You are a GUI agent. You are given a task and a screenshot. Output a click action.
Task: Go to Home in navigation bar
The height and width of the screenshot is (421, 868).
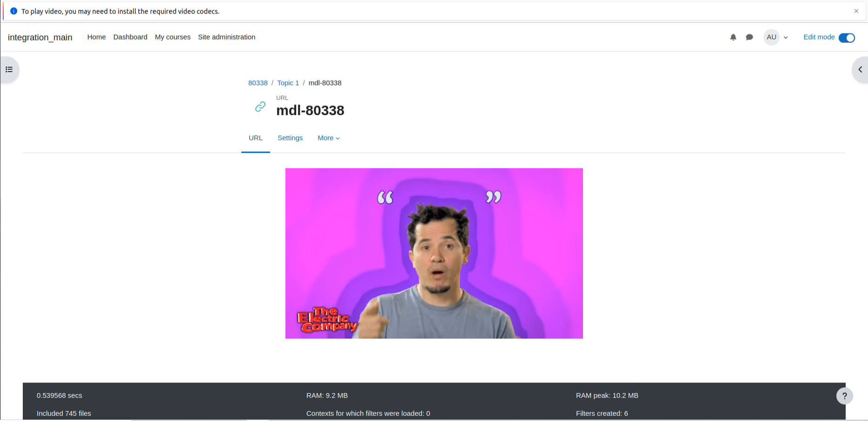[x=97, y=37]
